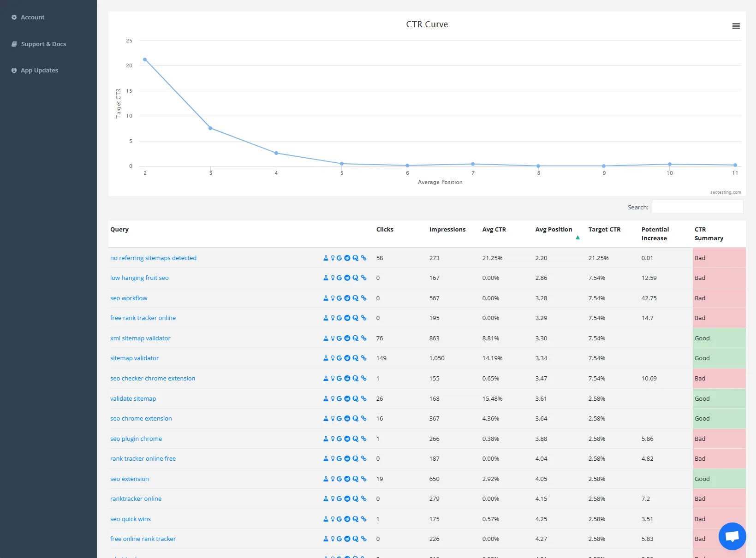Click Quora icon for 'validate sitemap'
Viewport: 756px width, 558px height.
[355, 399]
